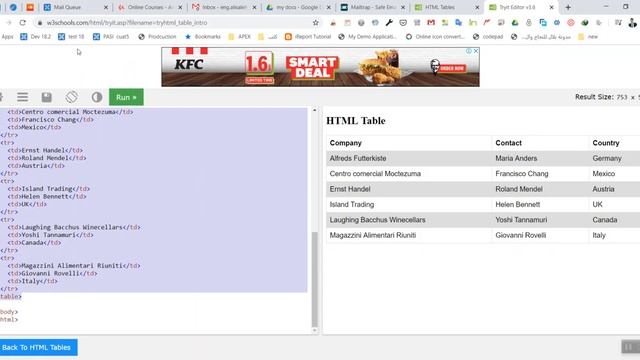This screenshot has width=640, height=360.
Task: Open the test 18 bookmark
Action: 71,37
